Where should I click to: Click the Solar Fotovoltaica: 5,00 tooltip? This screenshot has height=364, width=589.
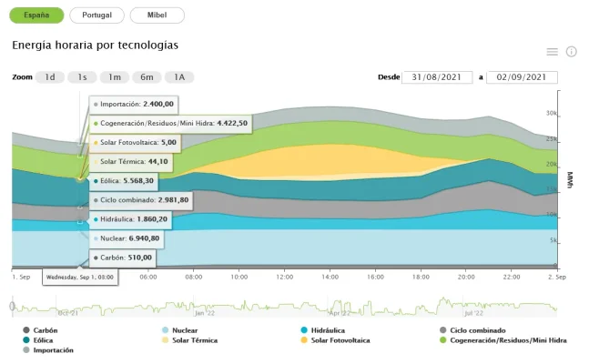(135, 142)
